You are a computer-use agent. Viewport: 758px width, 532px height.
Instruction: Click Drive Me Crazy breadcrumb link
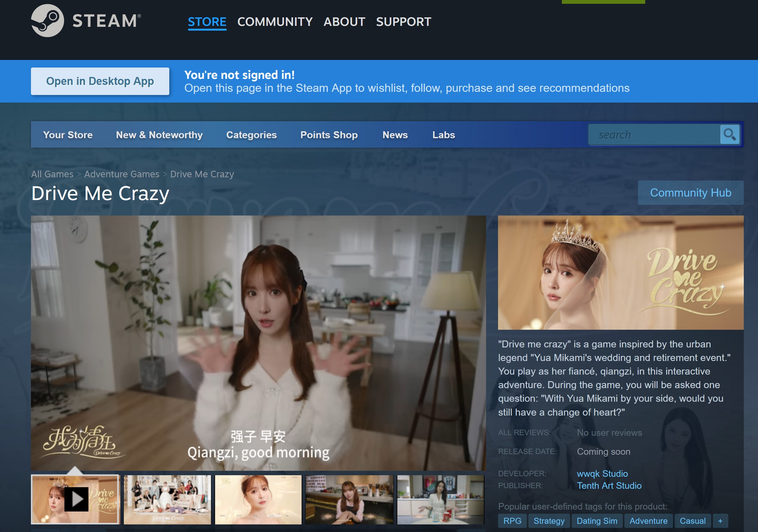202,174
